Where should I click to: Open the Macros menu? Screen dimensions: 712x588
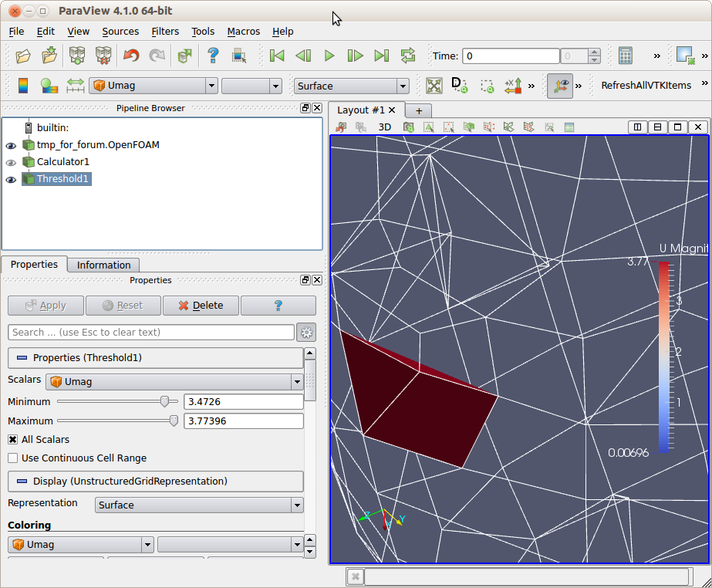[244, 32]
